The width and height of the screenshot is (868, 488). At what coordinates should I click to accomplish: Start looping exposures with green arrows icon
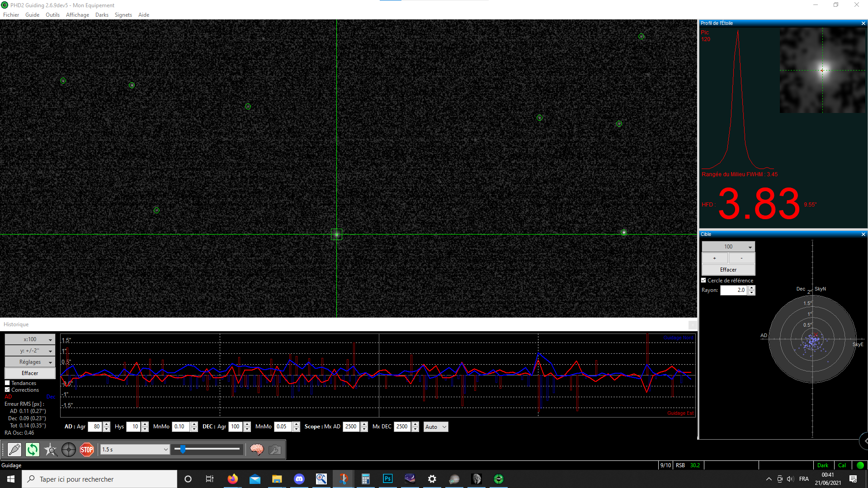coord(33,450)
